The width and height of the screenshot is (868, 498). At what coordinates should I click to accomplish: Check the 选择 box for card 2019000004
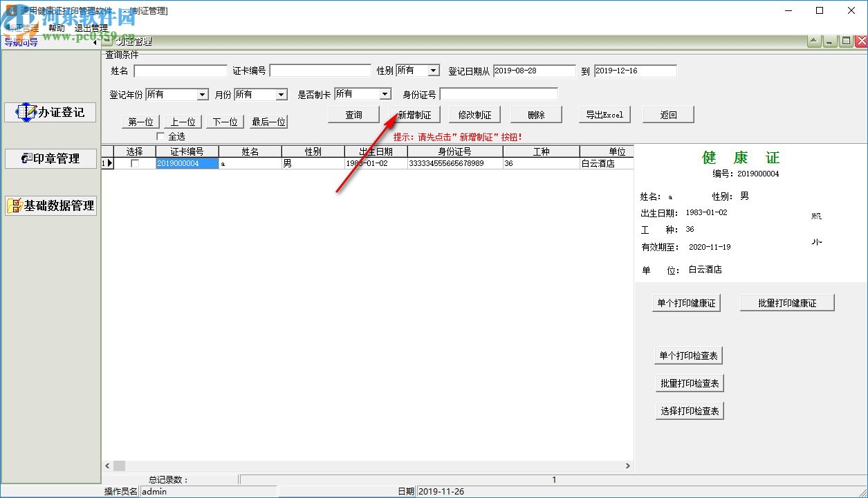point(135,164)
